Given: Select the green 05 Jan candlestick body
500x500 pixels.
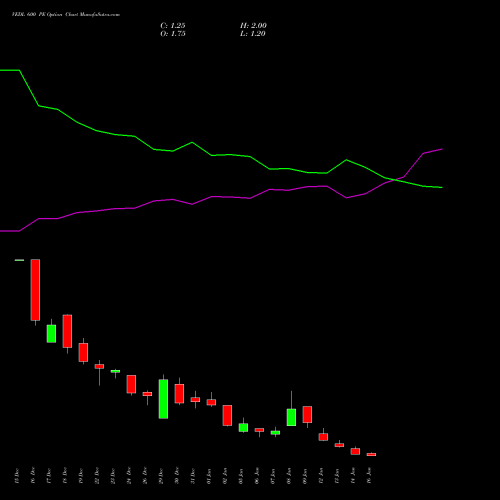Looking at the screenshot, I should click(x=243, y=428).
